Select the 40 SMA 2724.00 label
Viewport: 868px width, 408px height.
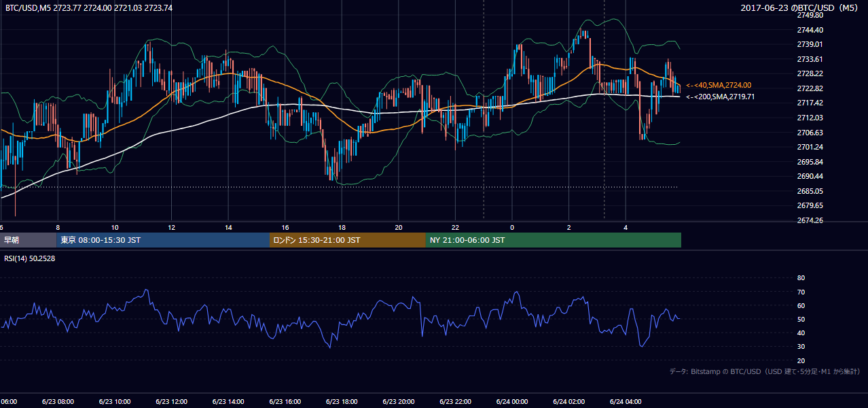coord(719,85)
